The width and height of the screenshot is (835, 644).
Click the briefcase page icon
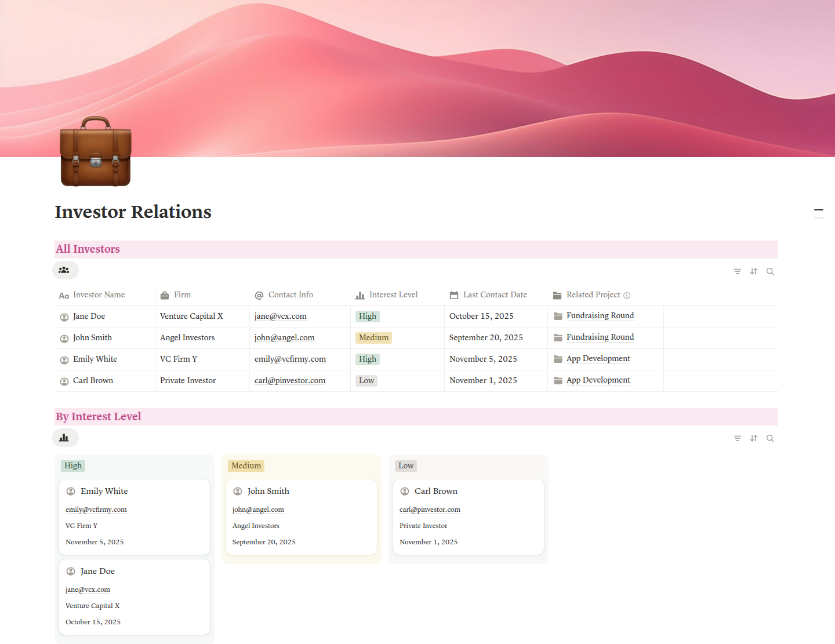click(x=96, y=151)
